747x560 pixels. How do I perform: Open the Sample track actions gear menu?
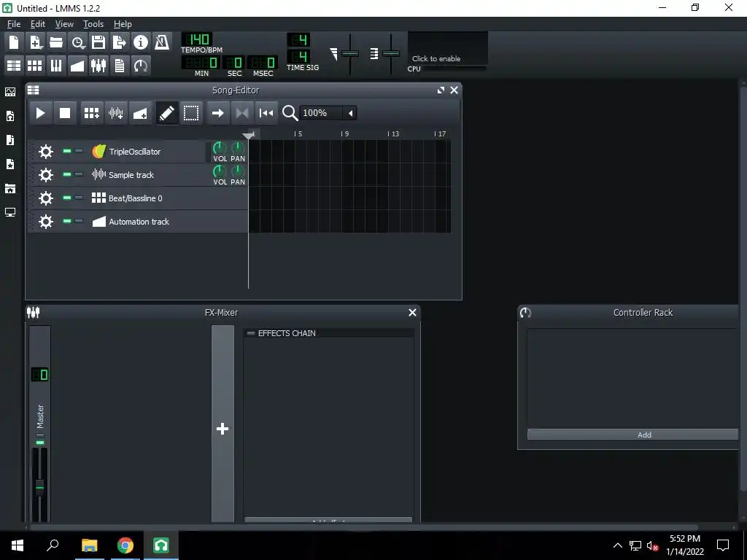pyautogui.click(x=46, y=175)
